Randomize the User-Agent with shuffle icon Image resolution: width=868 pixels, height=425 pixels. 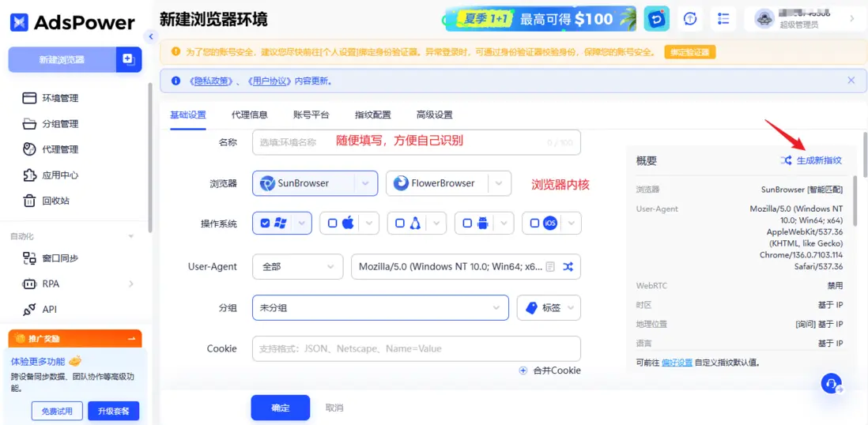[568, 267]
